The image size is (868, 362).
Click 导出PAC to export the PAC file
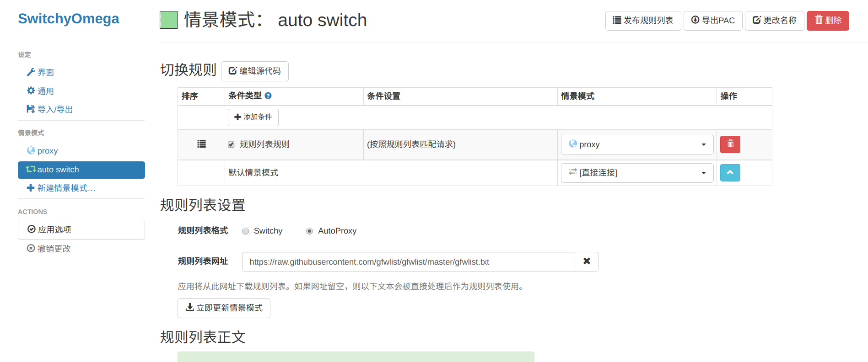(713, 21)
